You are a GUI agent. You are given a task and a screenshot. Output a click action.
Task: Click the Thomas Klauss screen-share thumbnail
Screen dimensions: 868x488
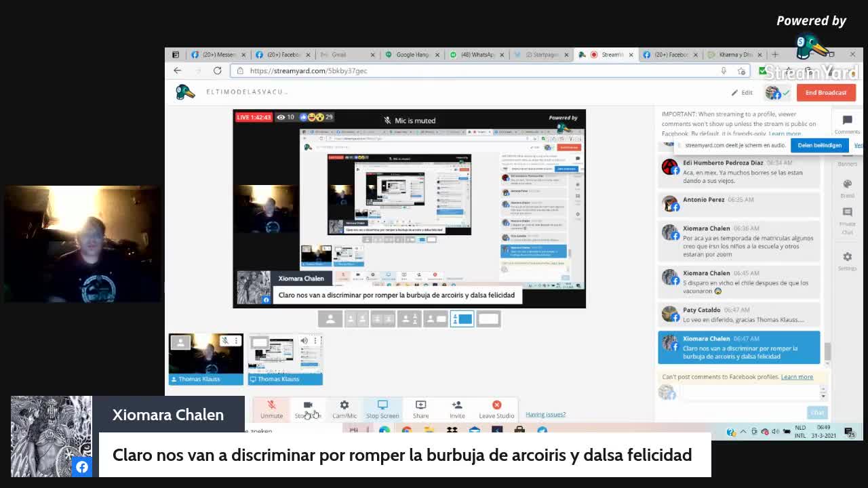point(285,359)
